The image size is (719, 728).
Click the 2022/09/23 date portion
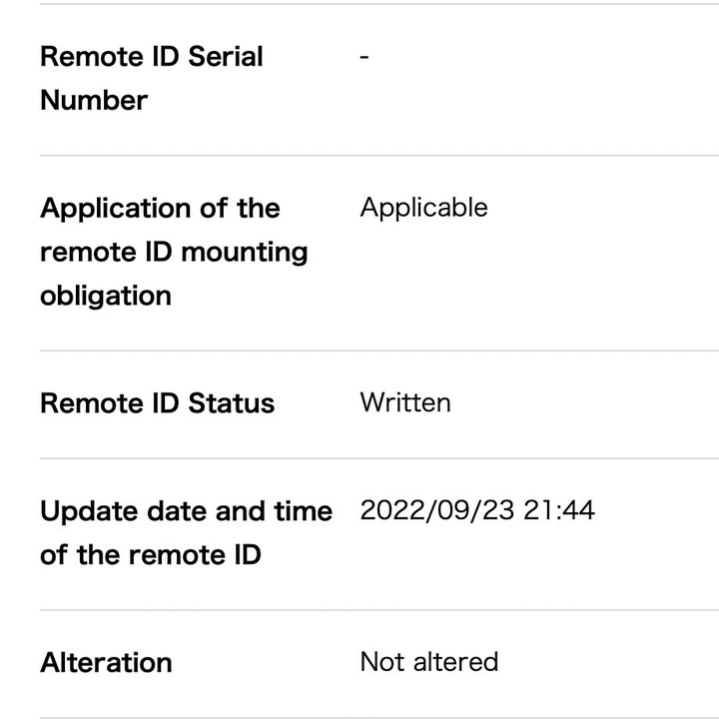(437, 510)
